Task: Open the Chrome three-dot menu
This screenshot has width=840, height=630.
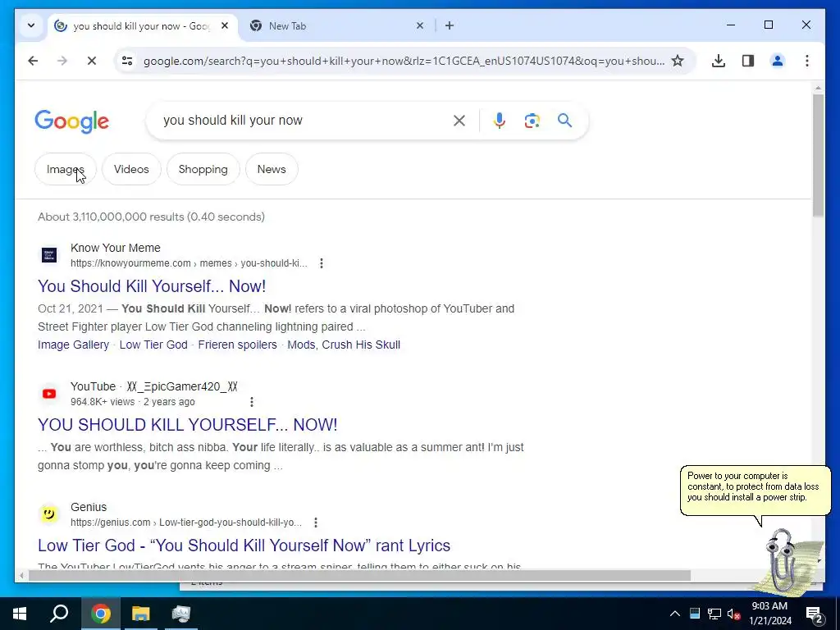Action: [x=807, y=61]
